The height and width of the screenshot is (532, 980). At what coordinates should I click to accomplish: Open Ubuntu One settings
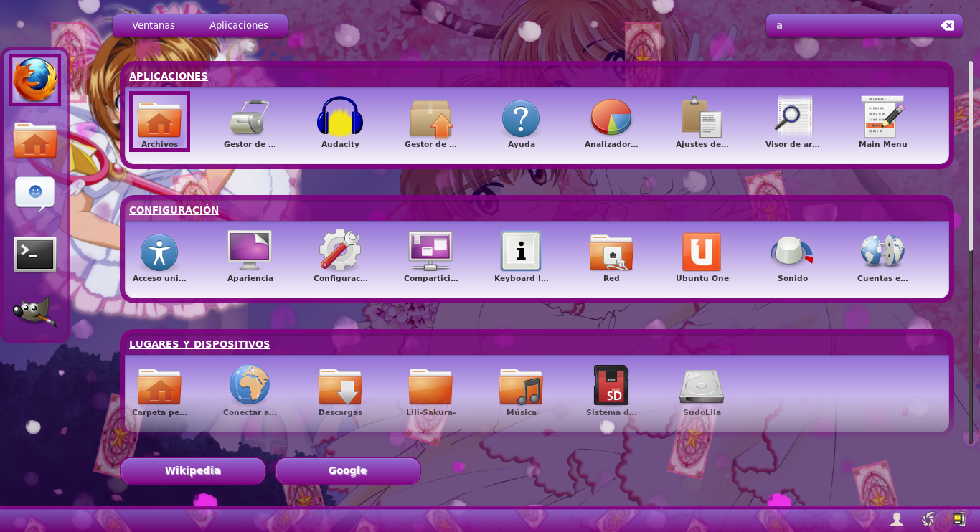click(x=702, y=256)
